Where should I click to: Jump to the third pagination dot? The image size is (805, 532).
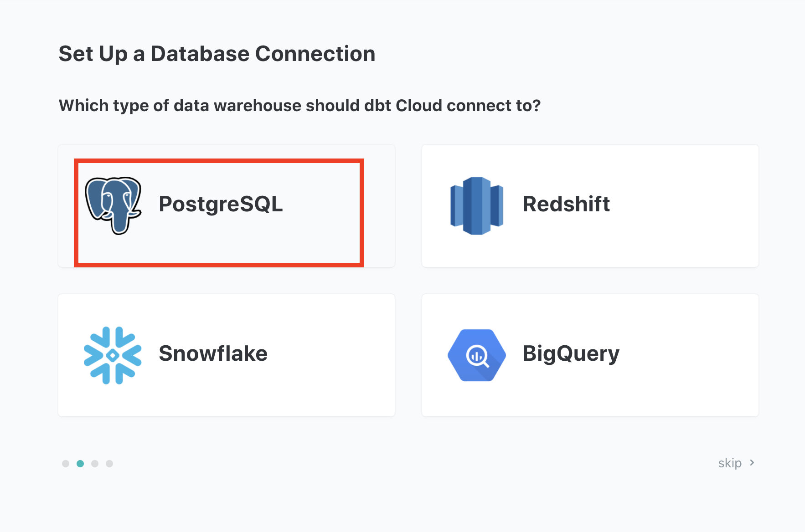(95, 464)
